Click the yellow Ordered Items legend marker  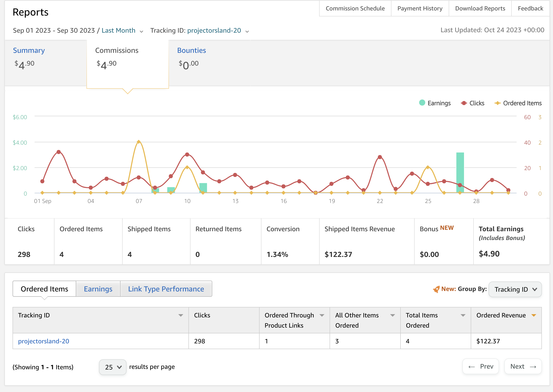pos(497,103)
